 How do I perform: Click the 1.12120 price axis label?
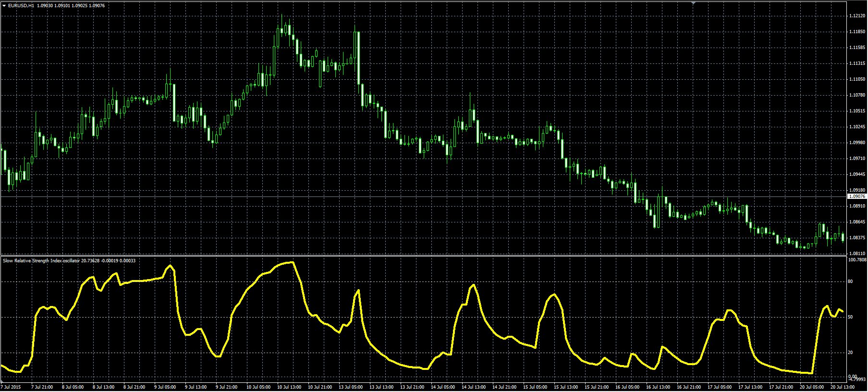click(x=857, y=16)
